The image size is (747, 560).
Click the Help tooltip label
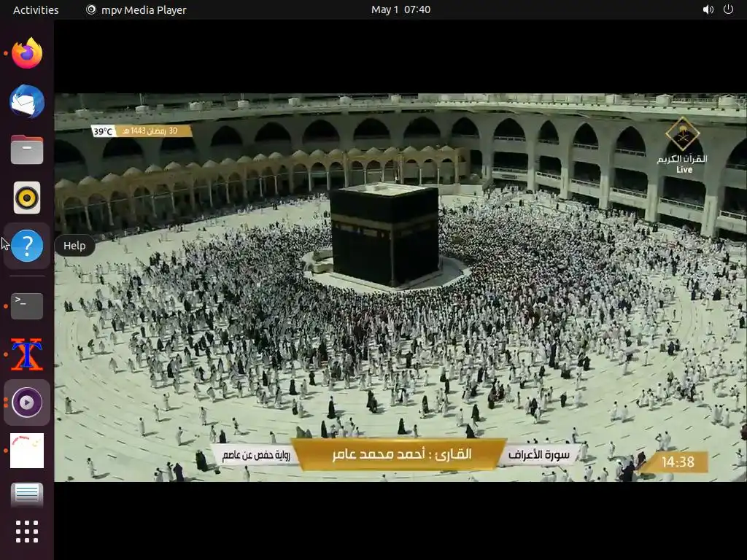point(74,246)
